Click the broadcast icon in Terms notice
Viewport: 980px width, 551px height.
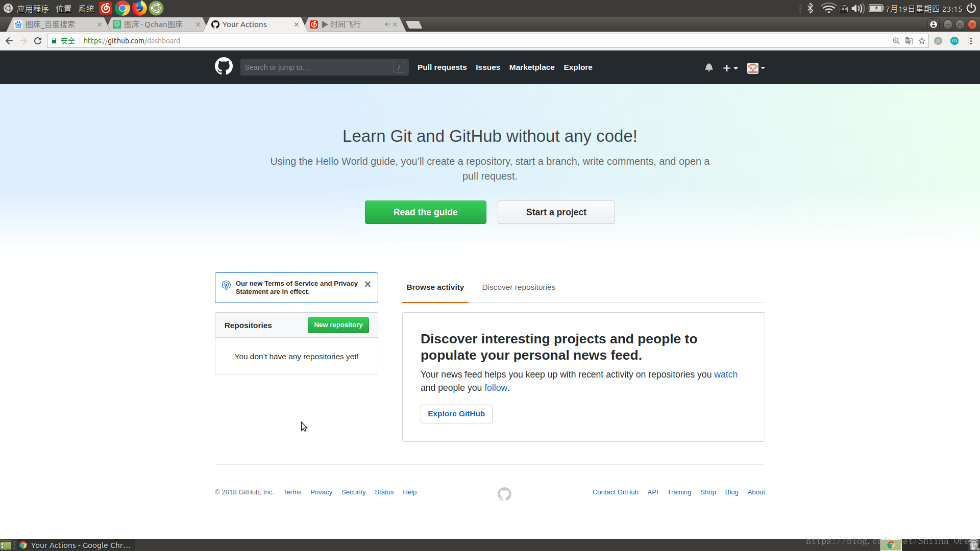tap(226, 285)
